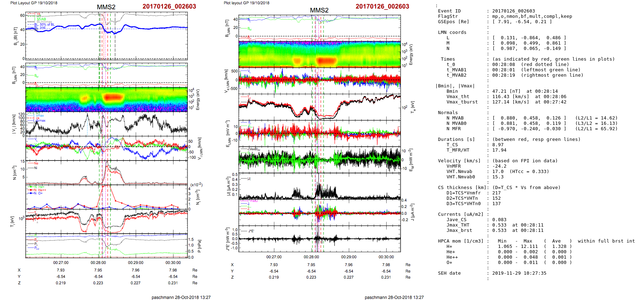644x300 pixels.
Task: Click 'Plot layout GP 19/10/2018' title, middle plot
Action: click(246, 3)
